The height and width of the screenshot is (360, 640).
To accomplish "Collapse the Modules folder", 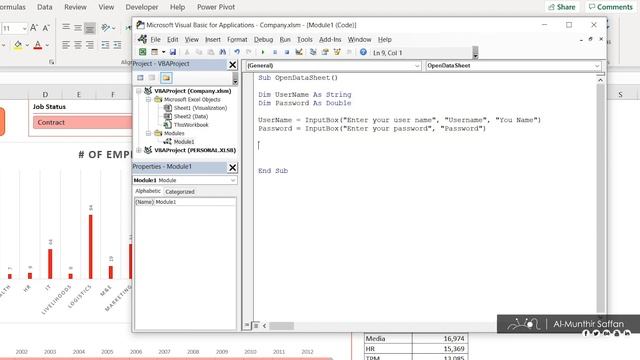I will click(149, 133).
